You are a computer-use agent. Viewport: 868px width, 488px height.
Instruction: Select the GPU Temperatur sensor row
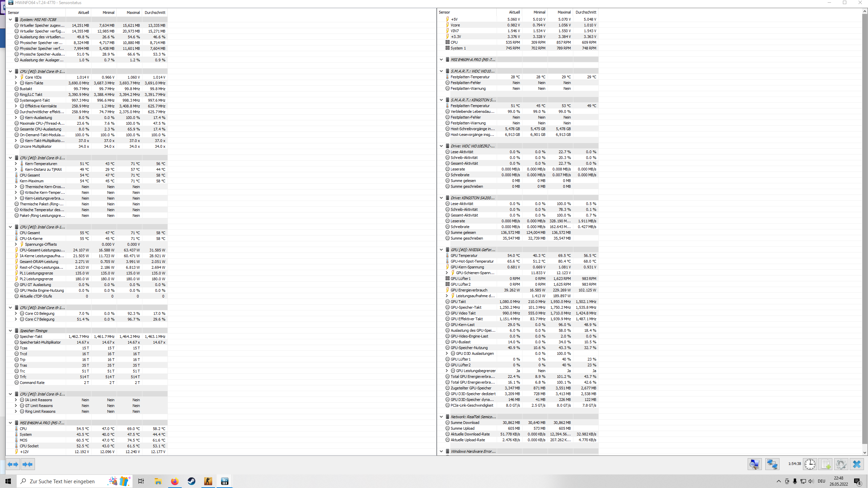point(464,256)
